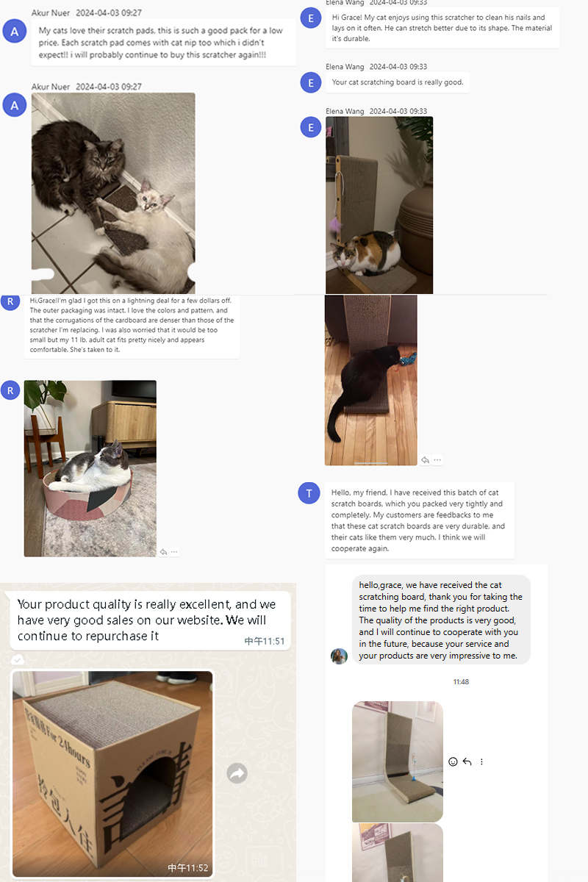Click the forward arrow next to the cat house photo

coord(237,773)
